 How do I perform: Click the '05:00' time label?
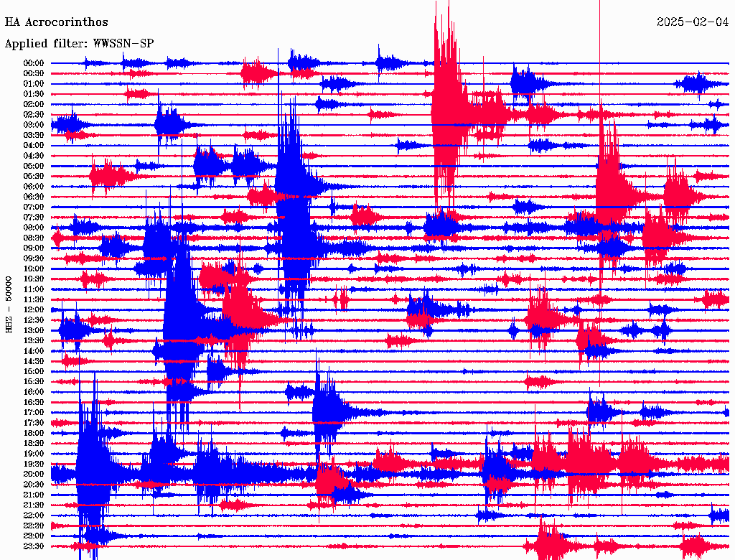coord(33,166)
